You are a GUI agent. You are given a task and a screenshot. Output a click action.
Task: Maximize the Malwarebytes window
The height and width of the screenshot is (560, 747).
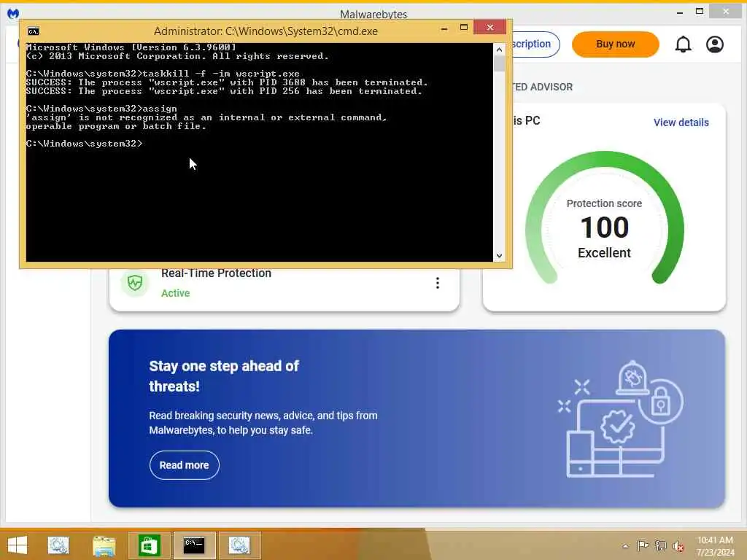tap(700, 12)
